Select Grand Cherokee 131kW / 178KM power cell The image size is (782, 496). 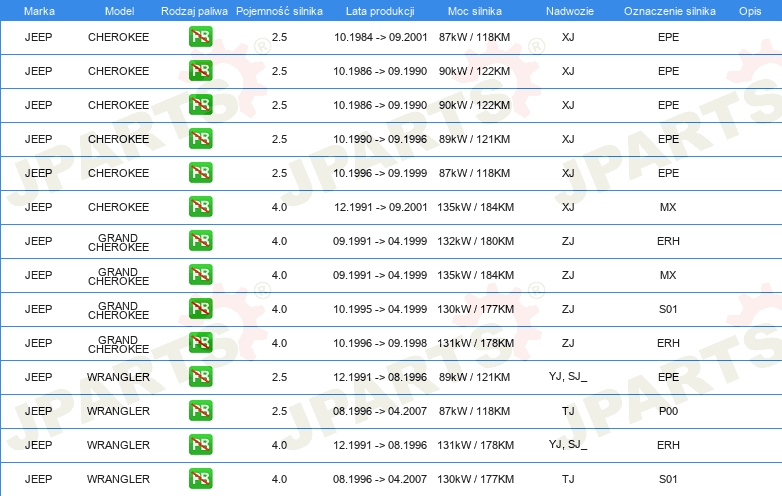coord(475,343)
